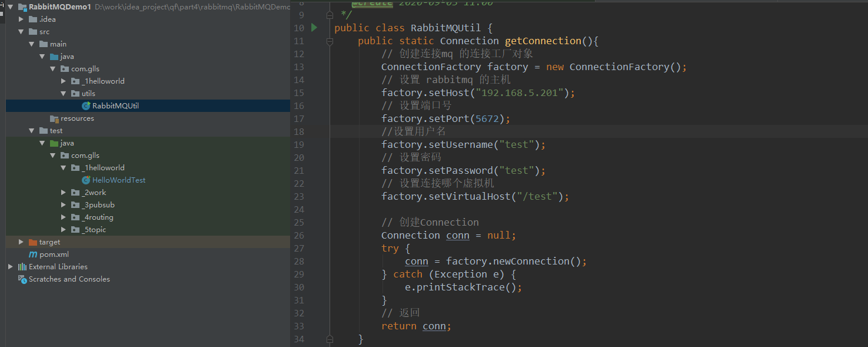Click printStackTrace on line 30
868x347 pixels.
[461, 287]
